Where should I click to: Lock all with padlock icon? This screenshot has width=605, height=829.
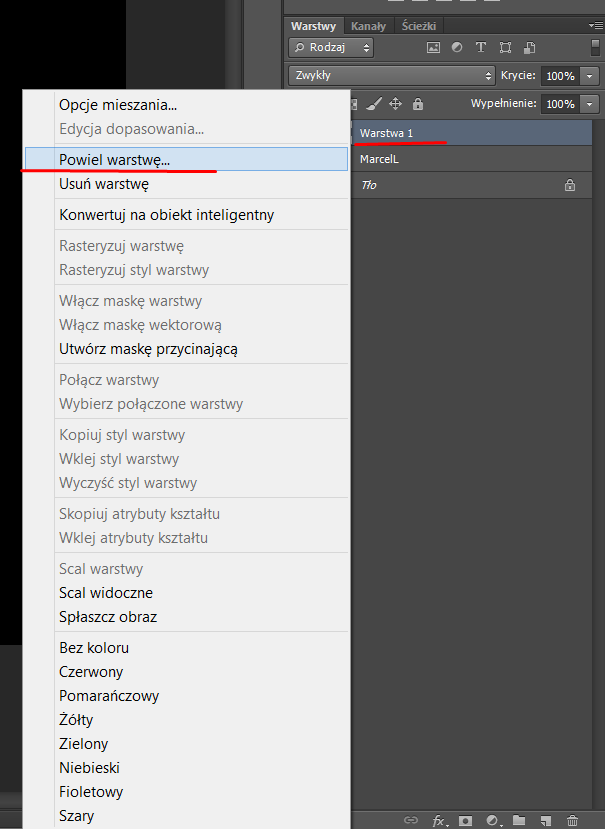[418, 104]
